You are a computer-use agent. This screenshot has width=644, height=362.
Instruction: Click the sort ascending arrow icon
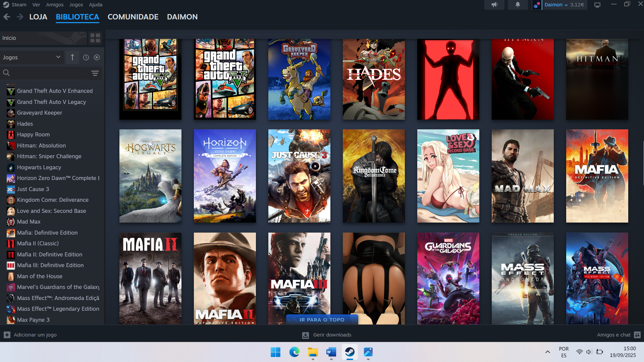(72, 57)
